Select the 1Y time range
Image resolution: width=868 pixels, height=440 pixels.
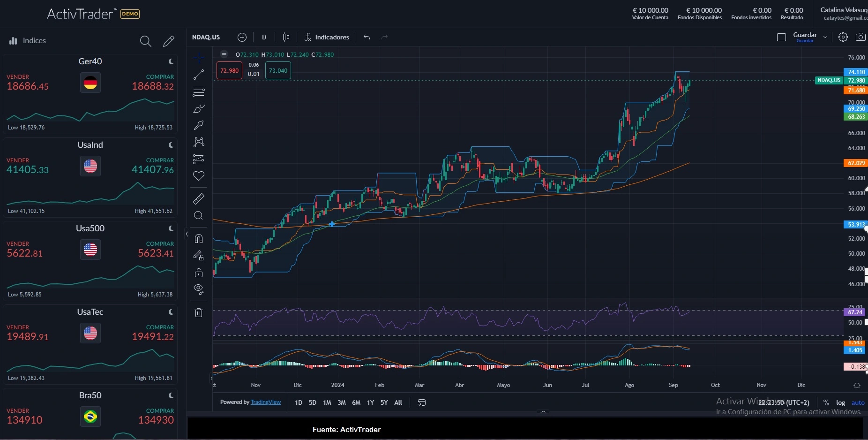pos(370,402)
